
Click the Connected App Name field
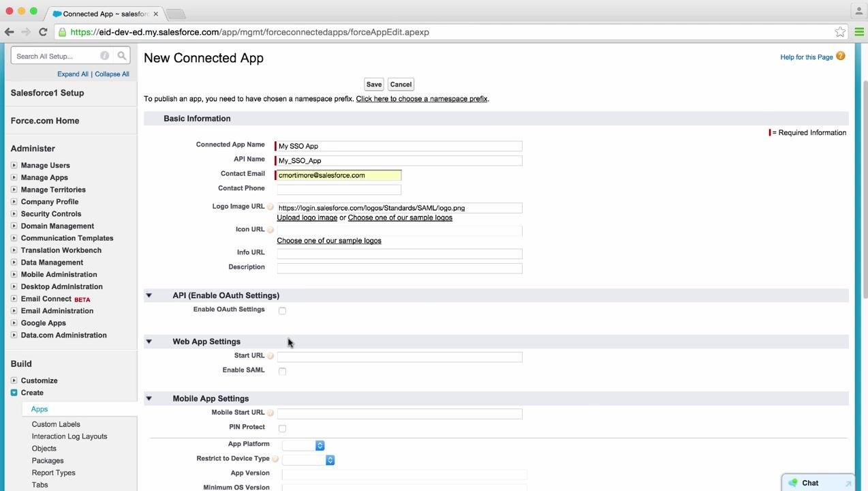(x=399, y=146)
